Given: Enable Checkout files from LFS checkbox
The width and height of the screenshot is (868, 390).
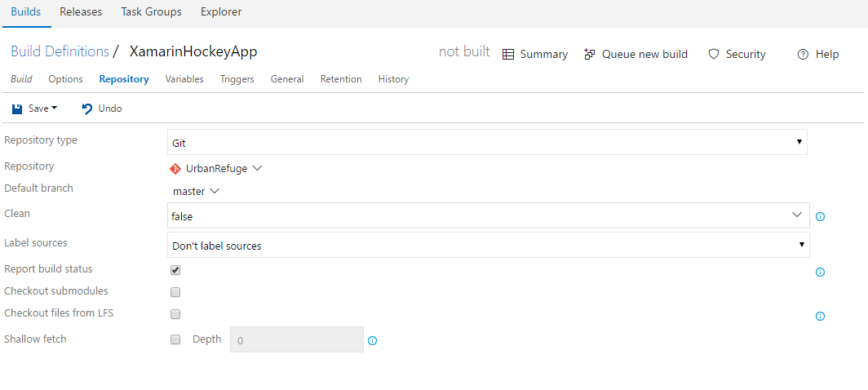Looking at the screenshot, I should pos(175,314).
